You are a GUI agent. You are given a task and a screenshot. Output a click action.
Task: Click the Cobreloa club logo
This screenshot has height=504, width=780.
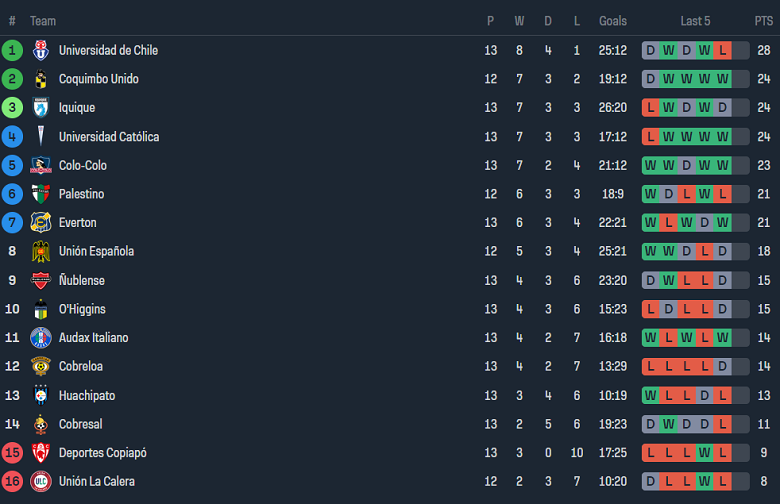tap(41, 366)
